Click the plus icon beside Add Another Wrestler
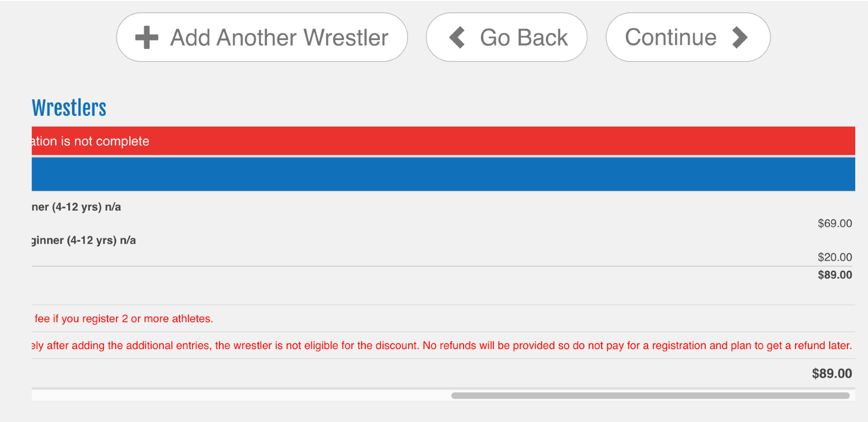868x422 pixels. point(147,37)
